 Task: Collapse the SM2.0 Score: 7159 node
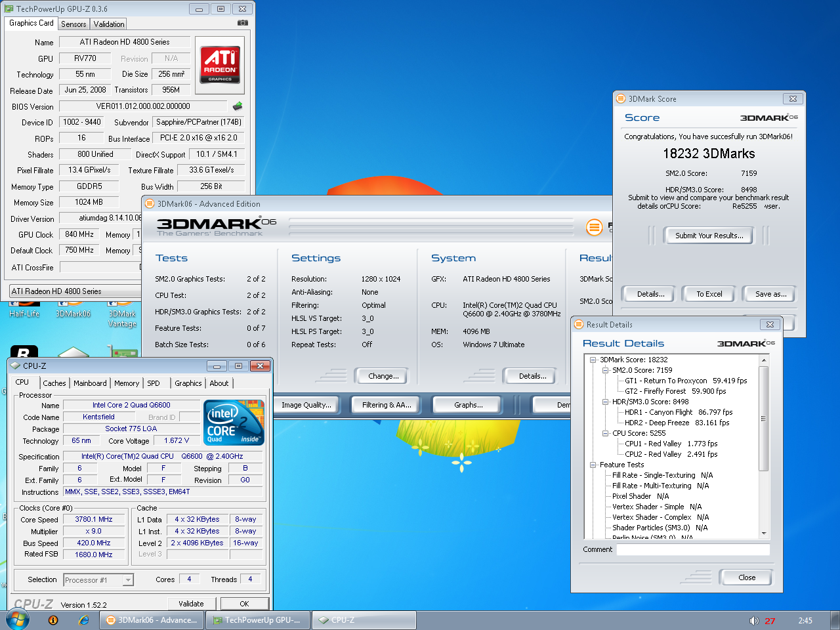[605, 370]
